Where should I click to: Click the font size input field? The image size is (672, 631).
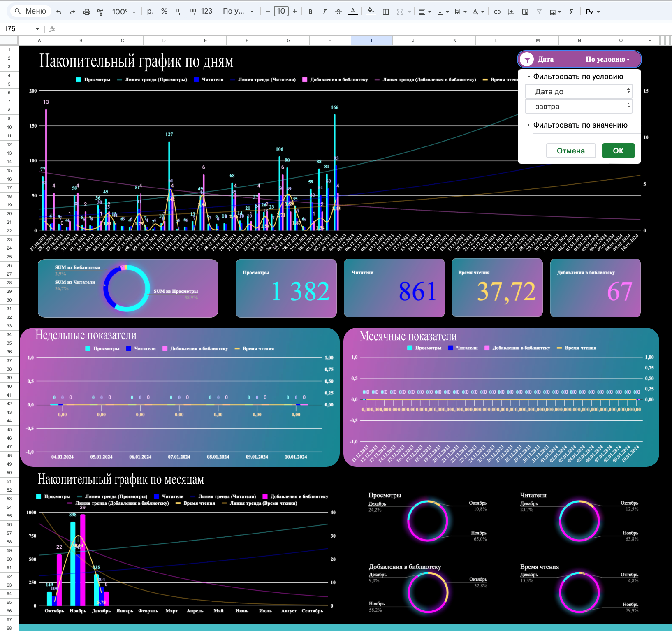click(281, 12)
